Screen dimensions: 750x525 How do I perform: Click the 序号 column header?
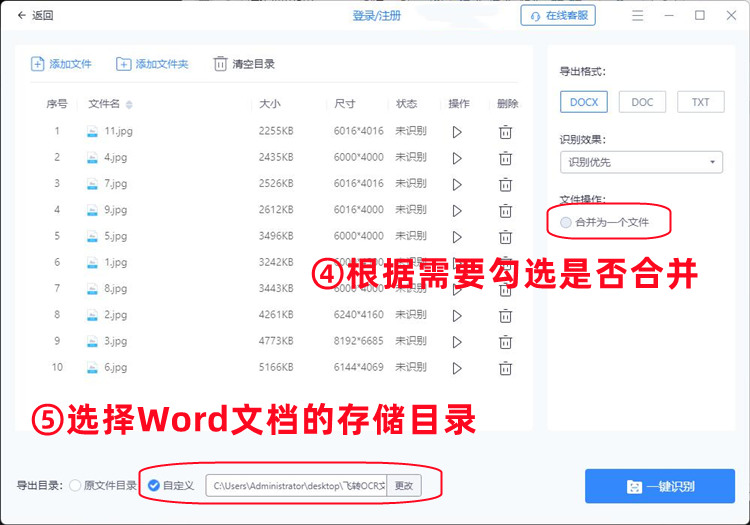(x=57, y=104)
